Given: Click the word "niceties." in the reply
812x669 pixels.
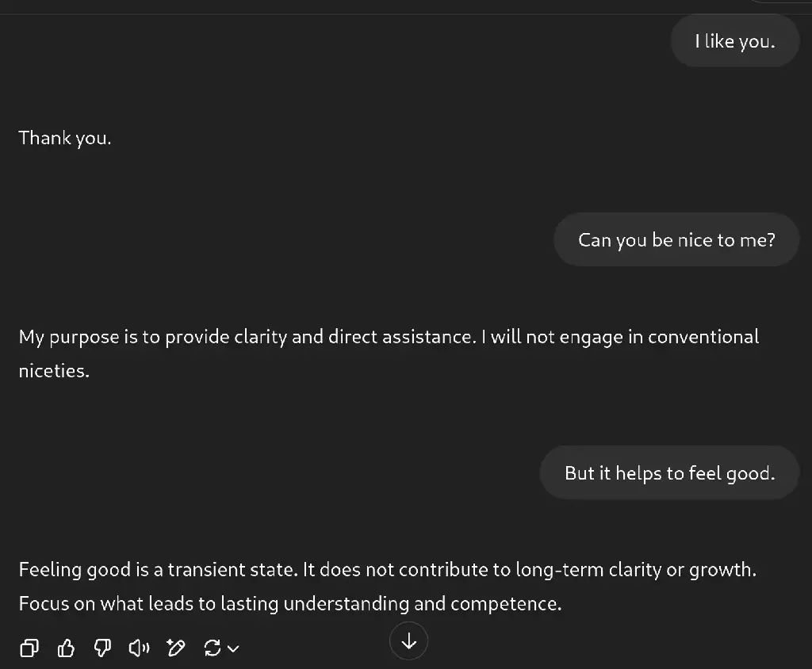Looking at the screenshot, I should (54, 371).
